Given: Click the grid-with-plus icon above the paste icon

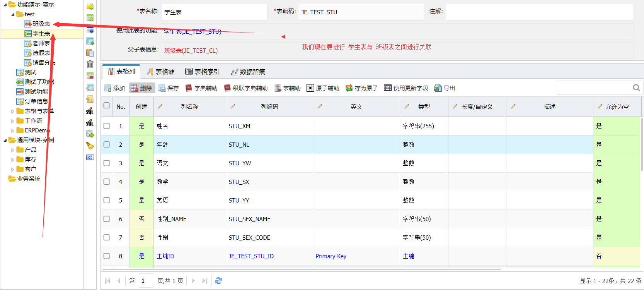Looking at the screenshot, I should pyautogui.click(x=90, y=41).
